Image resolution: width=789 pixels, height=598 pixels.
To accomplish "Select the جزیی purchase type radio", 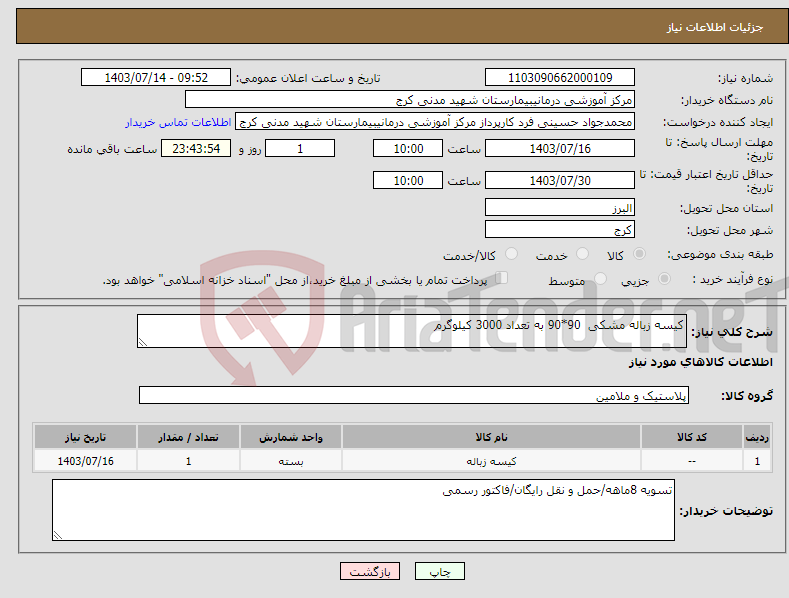I will tap(664, 279).
